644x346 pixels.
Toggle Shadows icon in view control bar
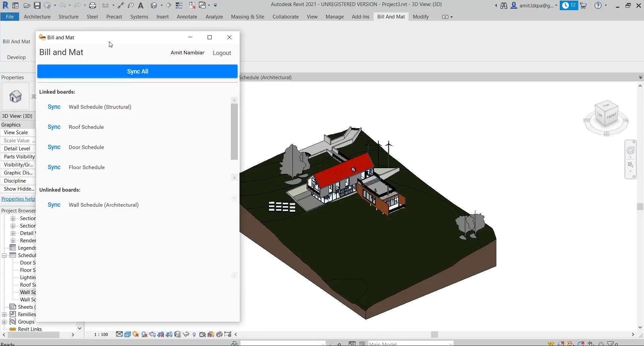tap(144, 334)
